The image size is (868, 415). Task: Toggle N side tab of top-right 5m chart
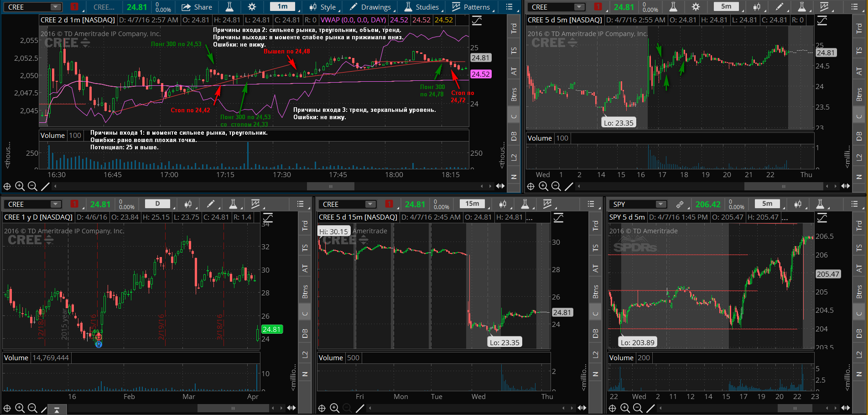pyautogui.click(x=859, y=177)
